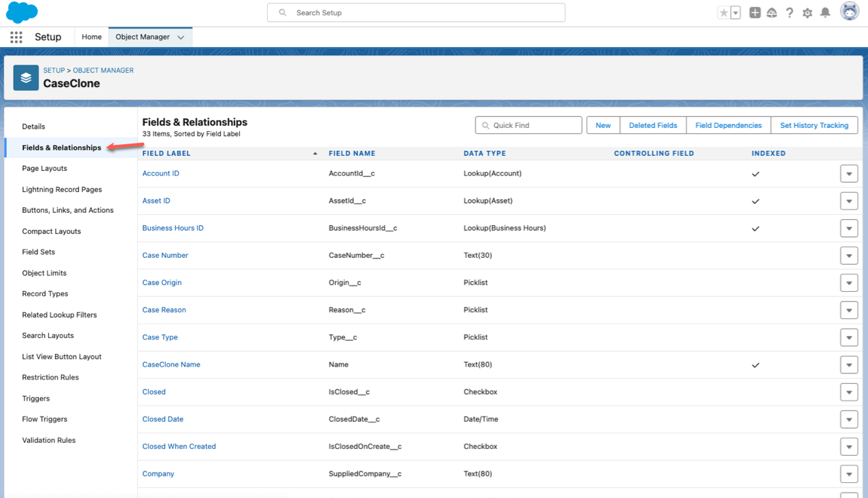Open the Global Actions plus icon
The width and height of the screenshot is (868, 498).
coord(754,13)
